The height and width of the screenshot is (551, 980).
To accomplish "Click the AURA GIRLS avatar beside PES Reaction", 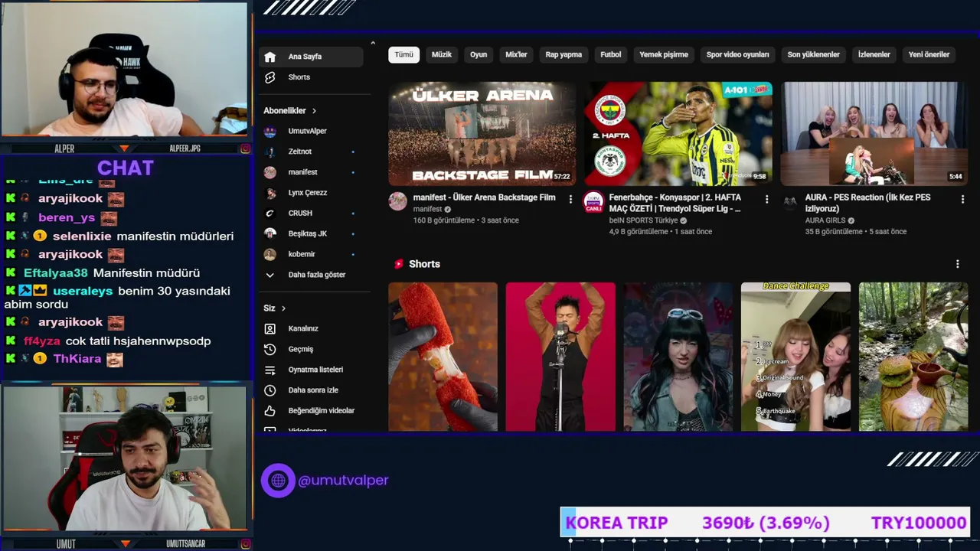I will click(x=790, y=201).
